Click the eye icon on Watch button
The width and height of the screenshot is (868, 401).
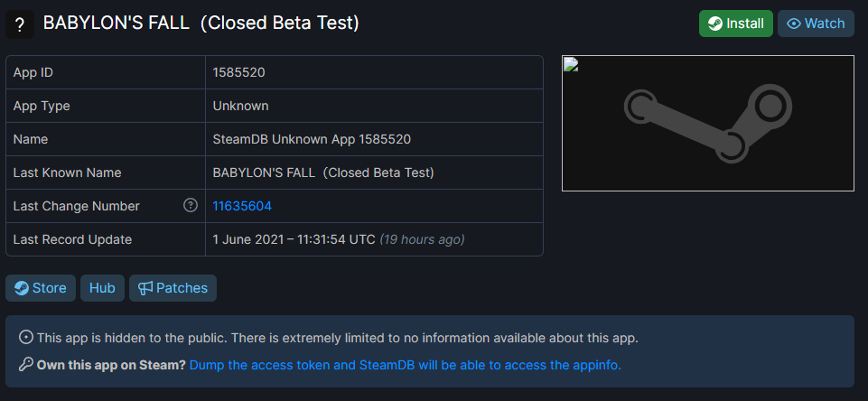794,23
